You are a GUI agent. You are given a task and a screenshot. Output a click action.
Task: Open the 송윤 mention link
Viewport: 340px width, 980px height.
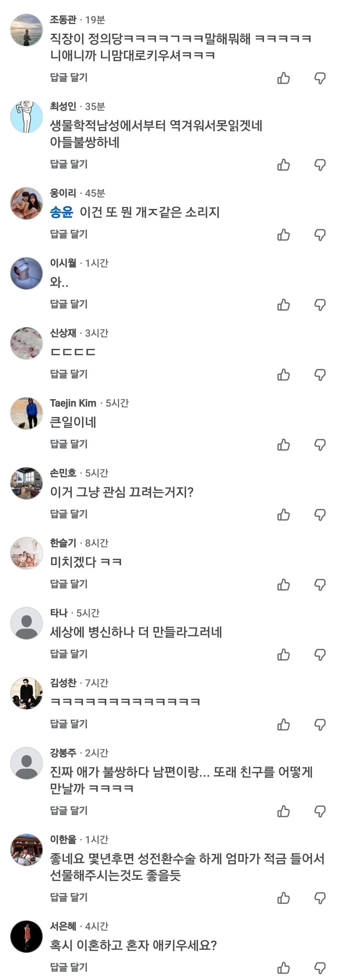(61, 212)
